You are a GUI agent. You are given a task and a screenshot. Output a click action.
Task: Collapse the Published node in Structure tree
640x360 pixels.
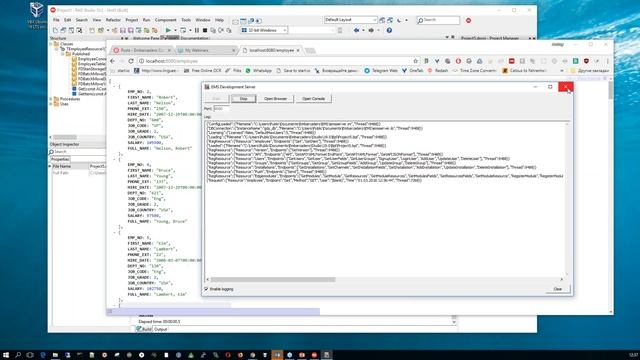[x=63, y=53]
